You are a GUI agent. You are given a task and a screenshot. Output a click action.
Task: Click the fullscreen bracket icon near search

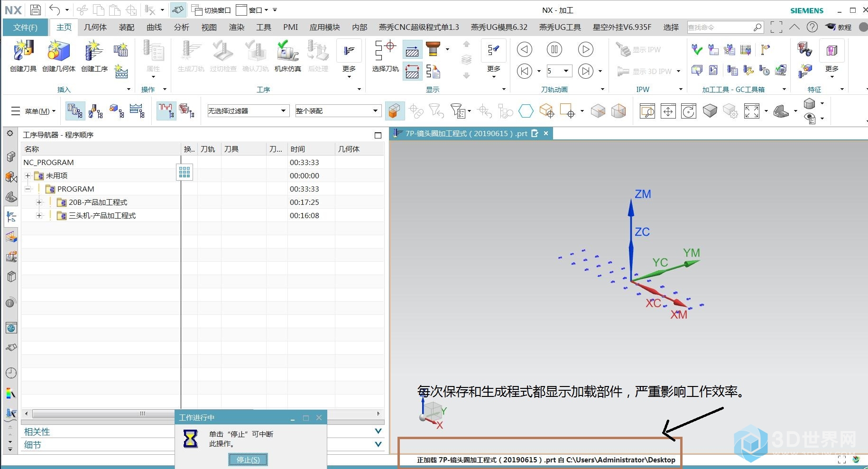(x=776, y=27)
